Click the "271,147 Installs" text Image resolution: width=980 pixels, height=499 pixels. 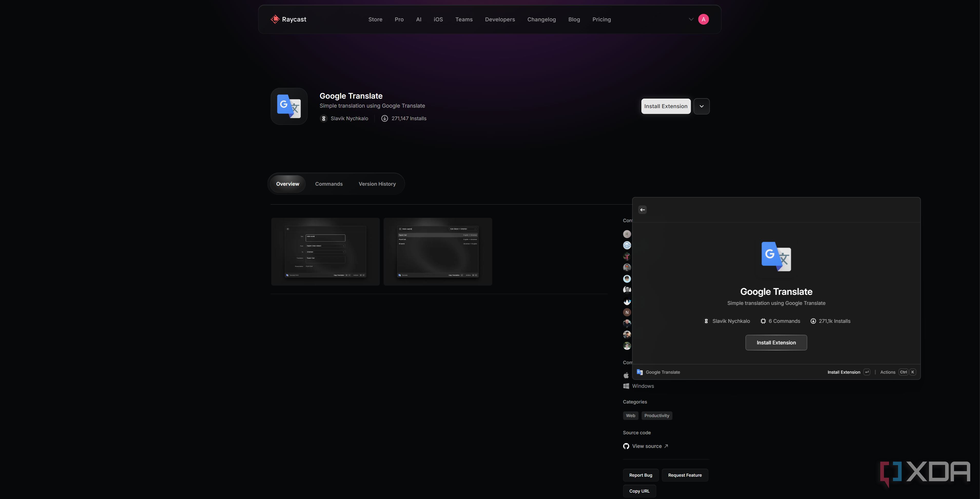coord(409,118)
